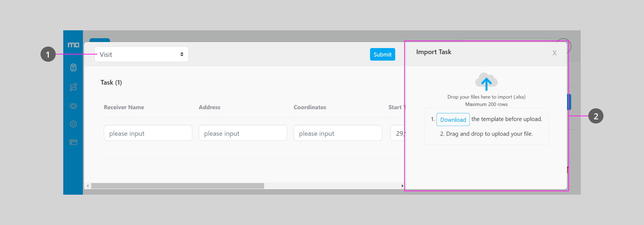This screenshot has width=644, height=225.
Task: Click the cloud upload icon
Action: pos(486,81)
